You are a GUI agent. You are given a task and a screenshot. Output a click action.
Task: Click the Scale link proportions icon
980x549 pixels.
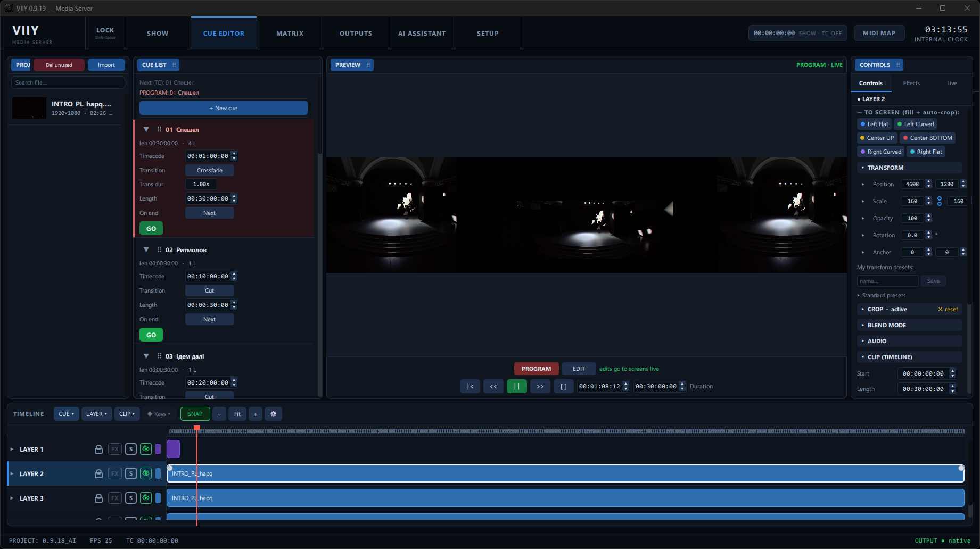(x=940, y=201)
